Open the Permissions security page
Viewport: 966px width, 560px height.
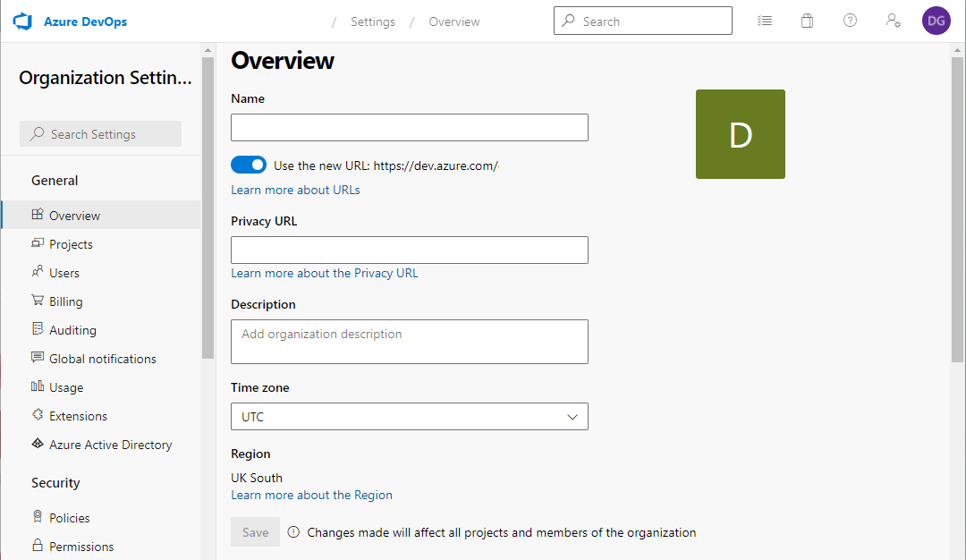101,547
